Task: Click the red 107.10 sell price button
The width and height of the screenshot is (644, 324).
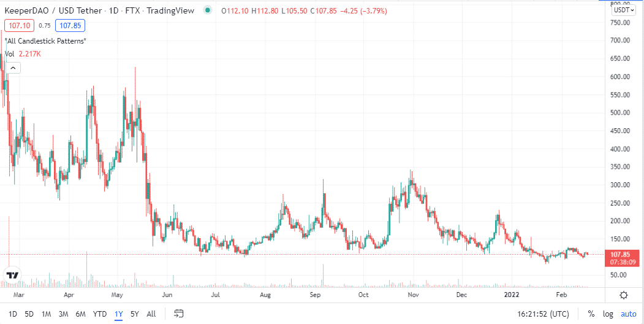Action: tap(20, 26)
